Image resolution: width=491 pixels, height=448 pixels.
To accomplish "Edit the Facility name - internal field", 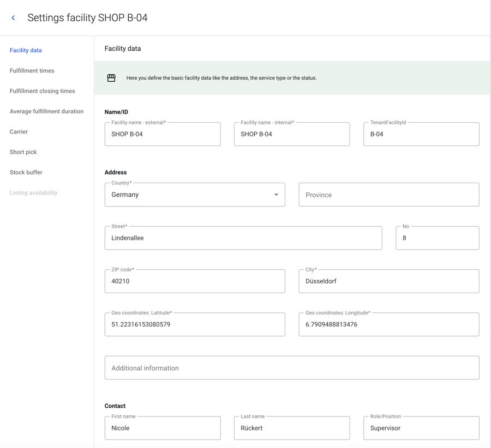I will [x=292, y=134].
